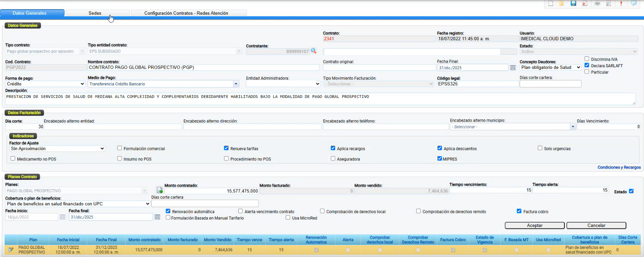This screenshot has height=257, width=644.
Task: Toggle Discrimina IVA checkbox
Action: [587, 59]
